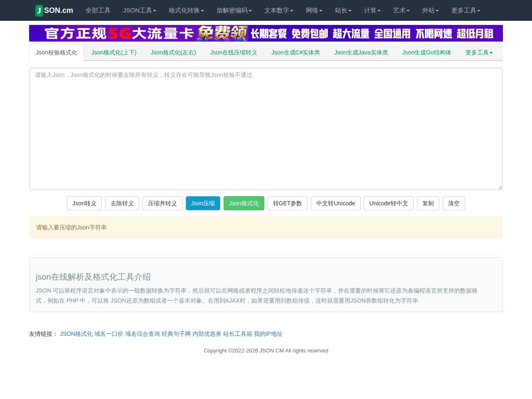Click the 转GET参数 button
Image resolution: width=532 pixels, height=399 pixels.
(x=288, y=203)
